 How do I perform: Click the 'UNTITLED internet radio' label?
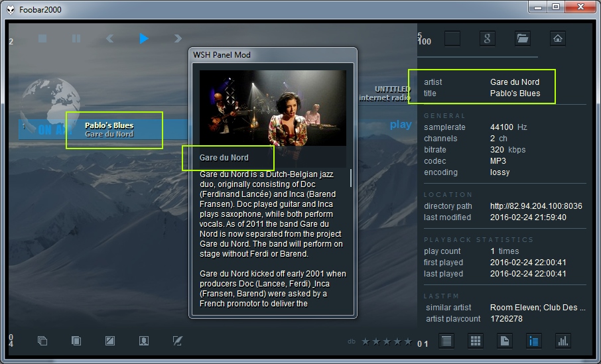tap(385, 93)
